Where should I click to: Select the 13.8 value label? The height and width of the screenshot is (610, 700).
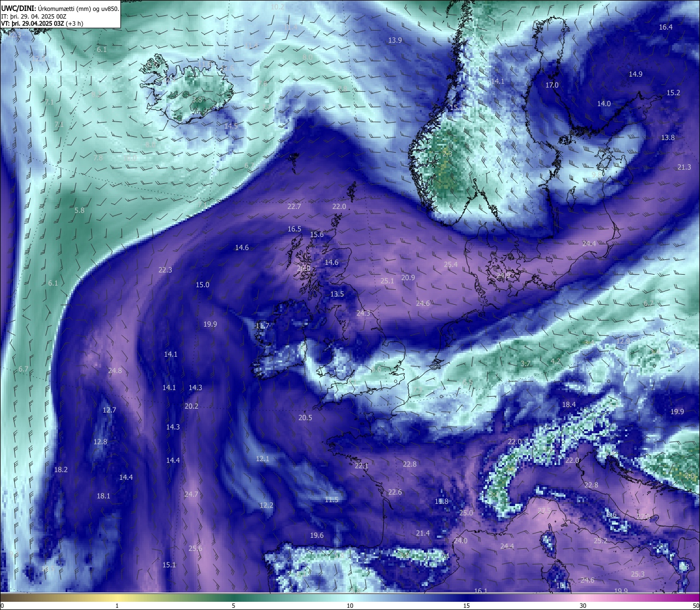(668, 137)
